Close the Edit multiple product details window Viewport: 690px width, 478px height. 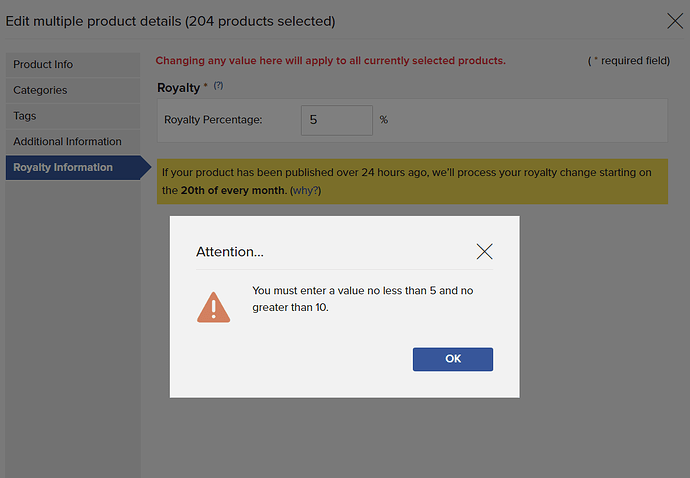tap(675, 21)
